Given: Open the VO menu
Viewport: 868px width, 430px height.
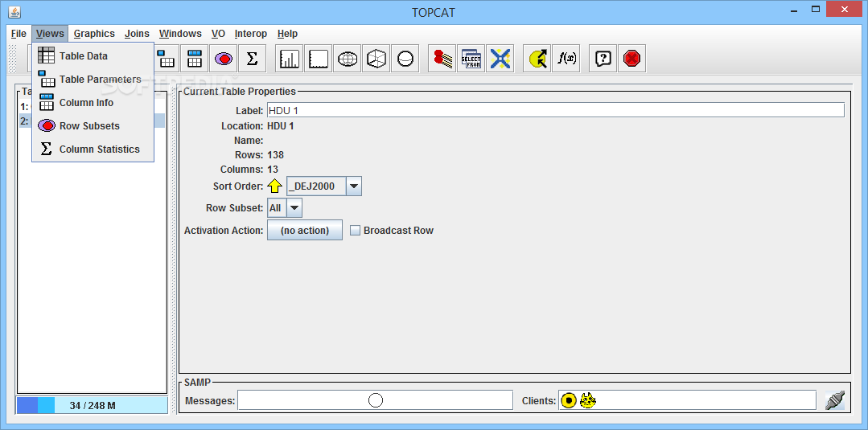Looking at the screenshot, I should (x=218, y=34).
